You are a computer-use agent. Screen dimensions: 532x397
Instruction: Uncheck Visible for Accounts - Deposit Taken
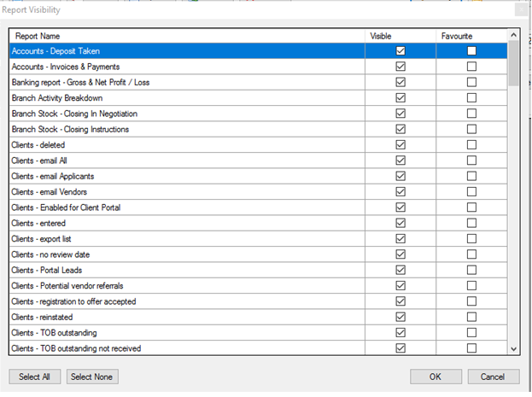(400, 51)
